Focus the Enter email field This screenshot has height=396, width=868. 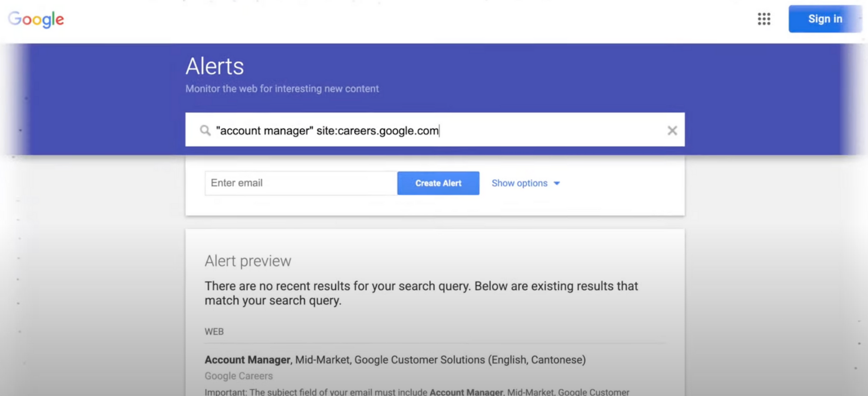[x=301, y=183]
